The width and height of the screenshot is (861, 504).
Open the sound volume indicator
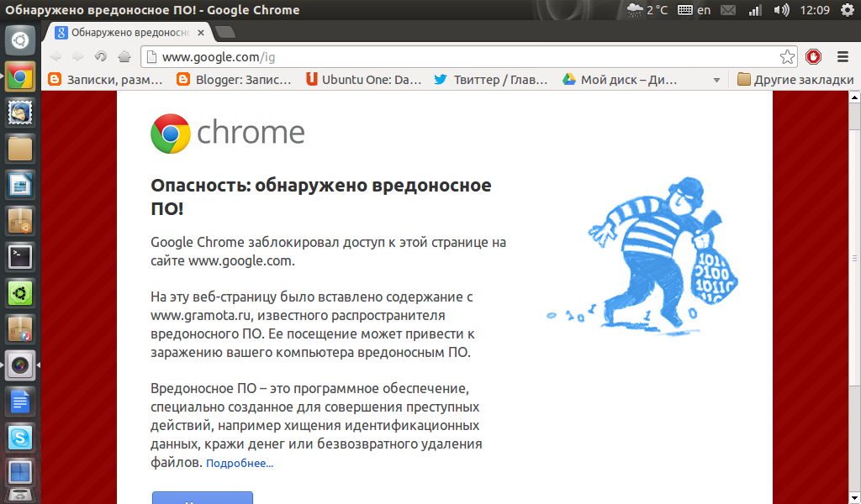781,10
